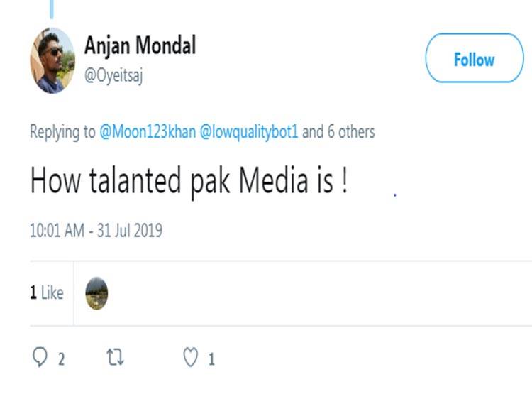Click the reply count number 2

[x=61, y=359]
